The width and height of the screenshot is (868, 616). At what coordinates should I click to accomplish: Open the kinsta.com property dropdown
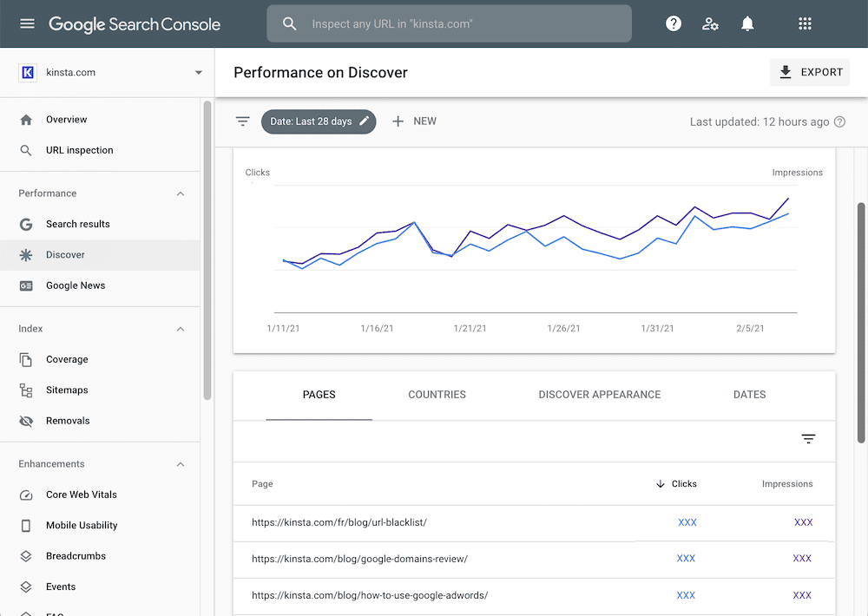click(199, 73)
